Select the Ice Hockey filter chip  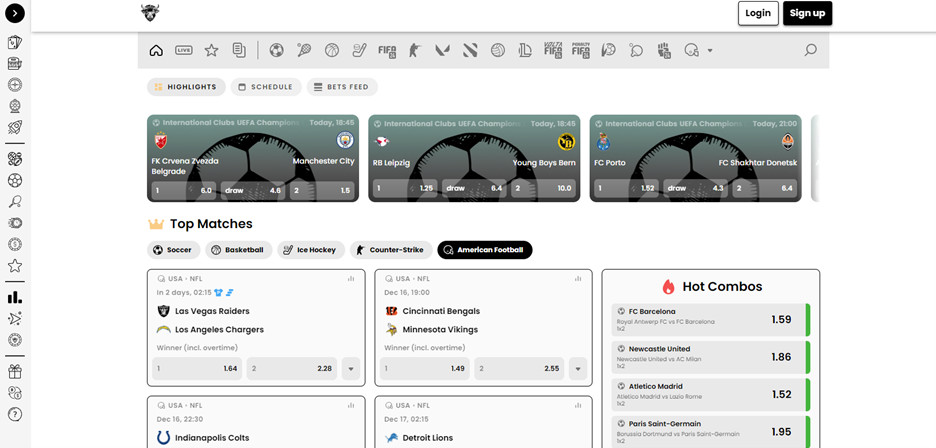click(311, 250)
